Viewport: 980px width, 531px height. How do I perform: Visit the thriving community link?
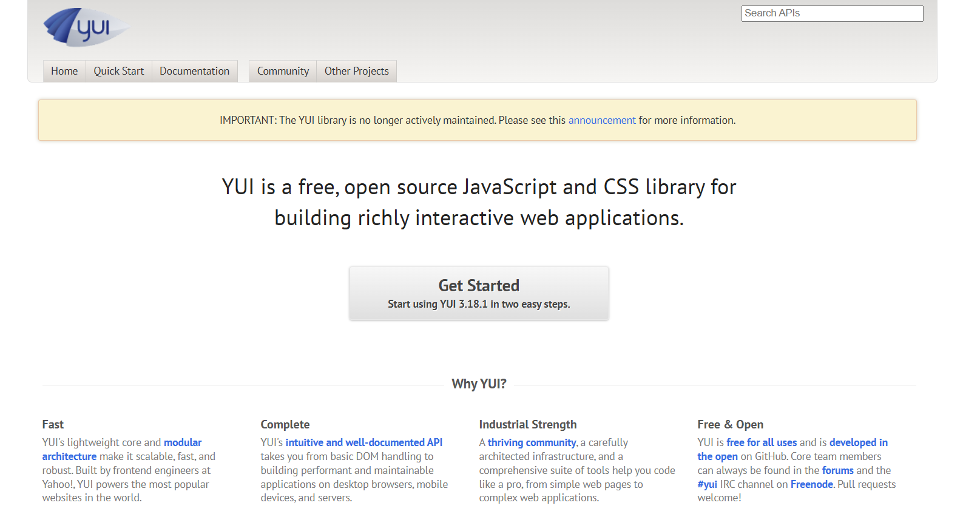click(x=532, y=442)
